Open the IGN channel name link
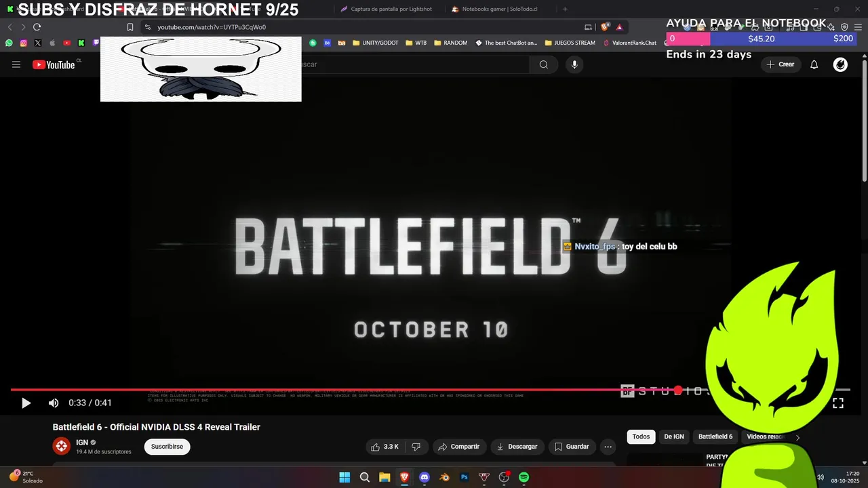Screen dimensions: 868x488 click(82, 443)
